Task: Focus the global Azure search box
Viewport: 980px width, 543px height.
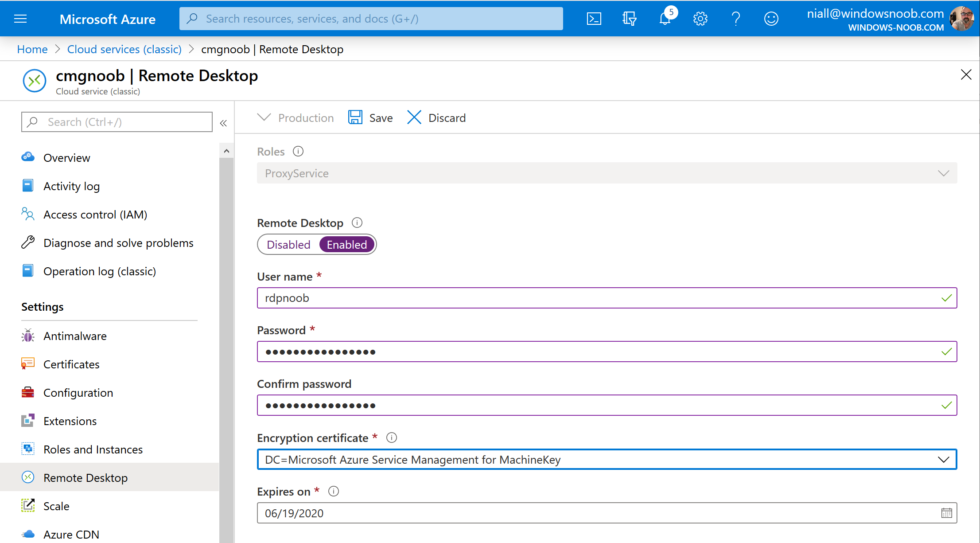Action: pos(371,19)
